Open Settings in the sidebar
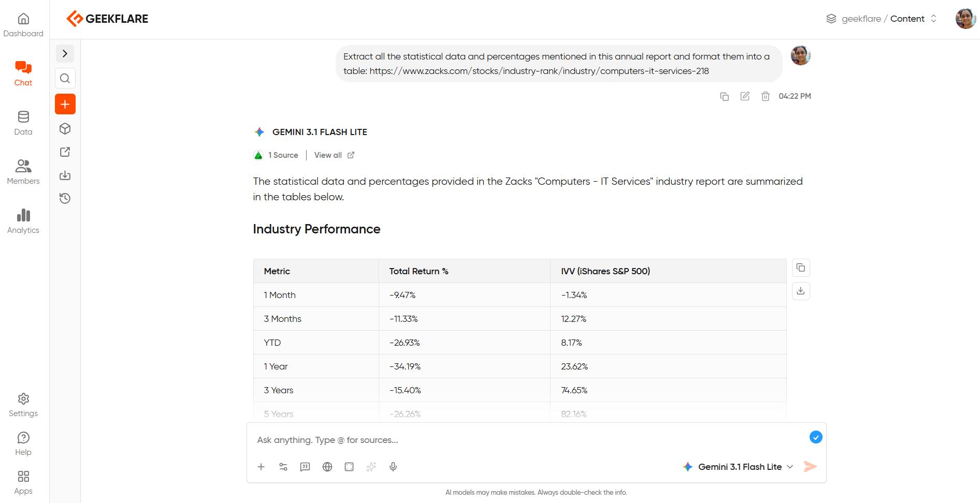The width and height of the screenshot is (980, 503). coord(23,405)
